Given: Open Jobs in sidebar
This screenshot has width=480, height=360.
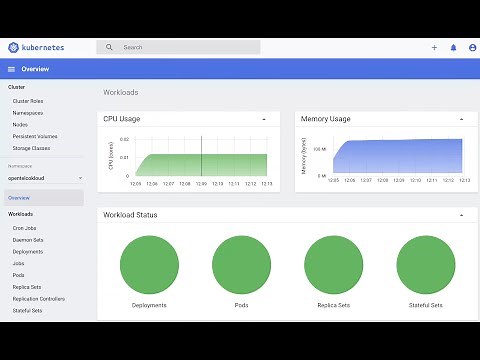Looking at the screenshot, I should point(18,263).
